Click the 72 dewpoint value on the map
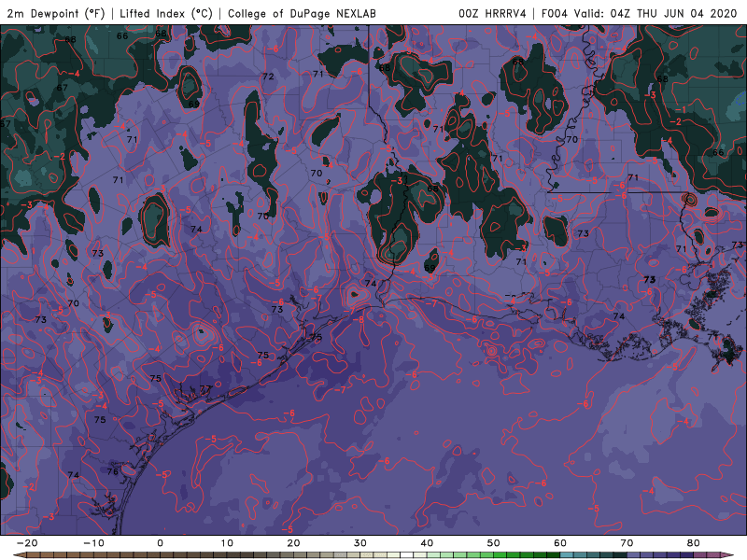The image size is (747, 560). coord(268,77)
